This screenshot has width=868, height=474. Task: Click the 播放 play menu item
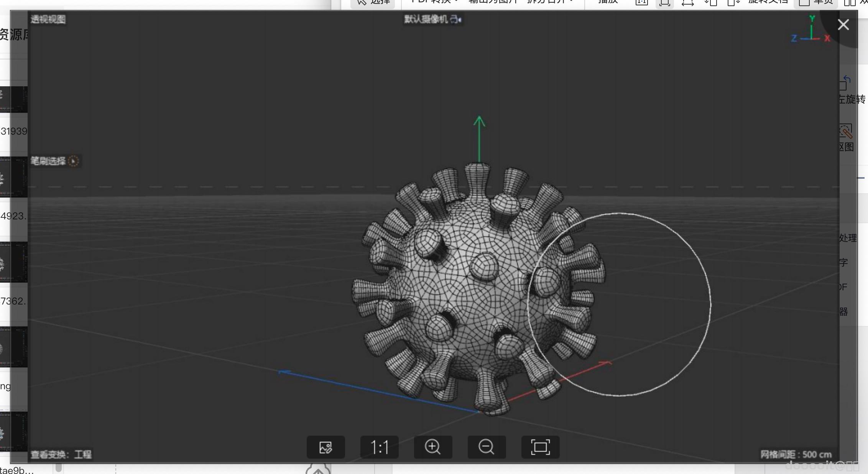[x=608, y=2]
